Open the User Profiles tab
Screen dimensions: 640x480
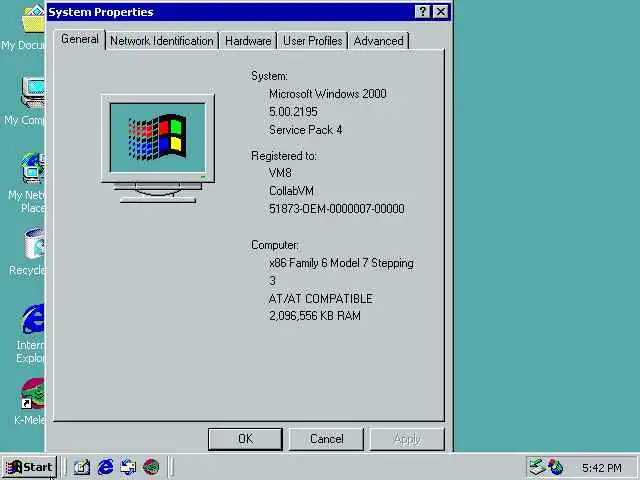click(x=312, y=41)
